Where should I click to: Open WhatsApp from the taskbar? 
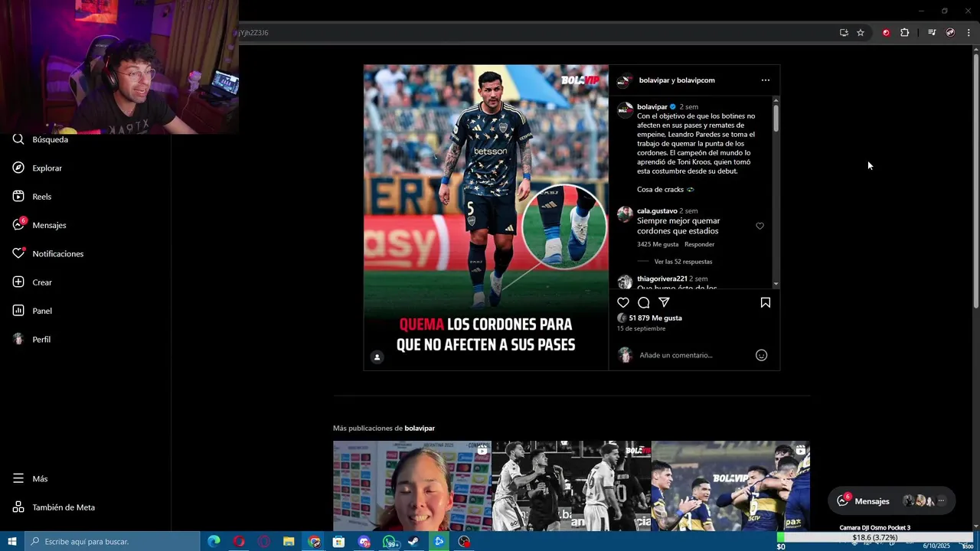click(x=390, y=541)
